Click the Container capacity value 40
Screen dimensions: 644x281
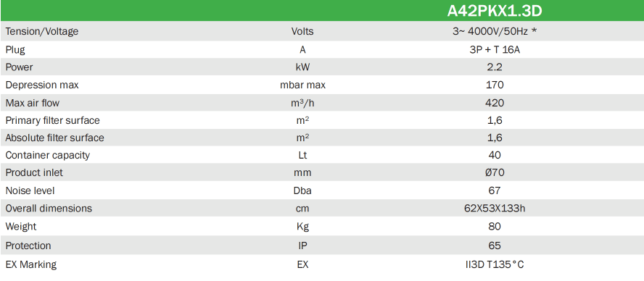pos(495,155)
